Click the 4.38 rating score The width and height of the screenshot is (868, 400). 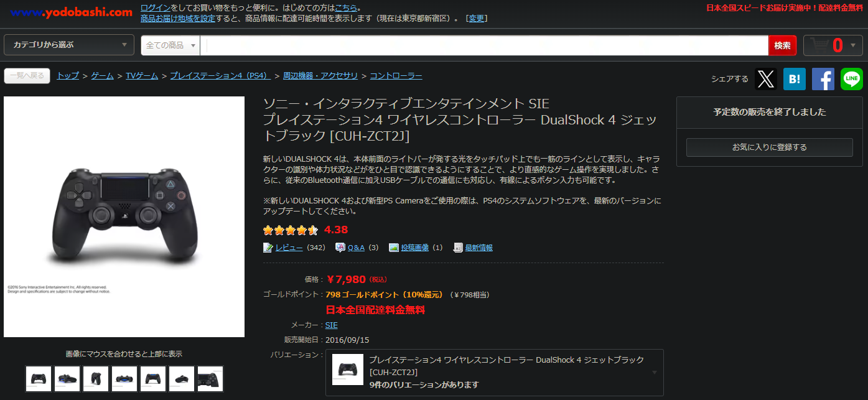point(336,230)
